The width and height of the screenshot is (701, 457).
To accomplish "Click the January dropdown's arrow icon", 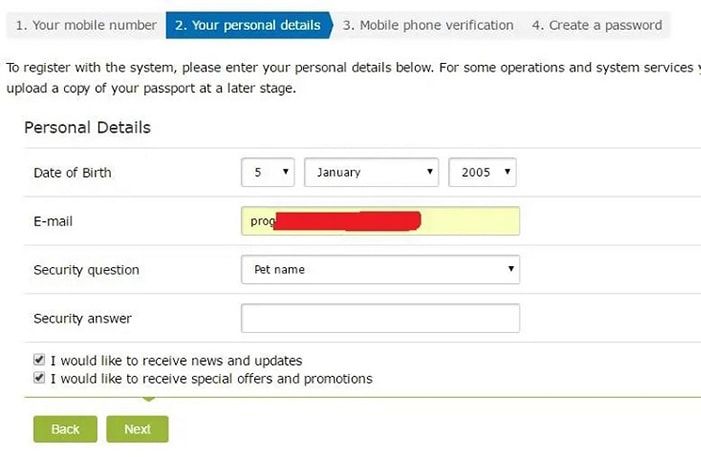I will click(430, 171).
